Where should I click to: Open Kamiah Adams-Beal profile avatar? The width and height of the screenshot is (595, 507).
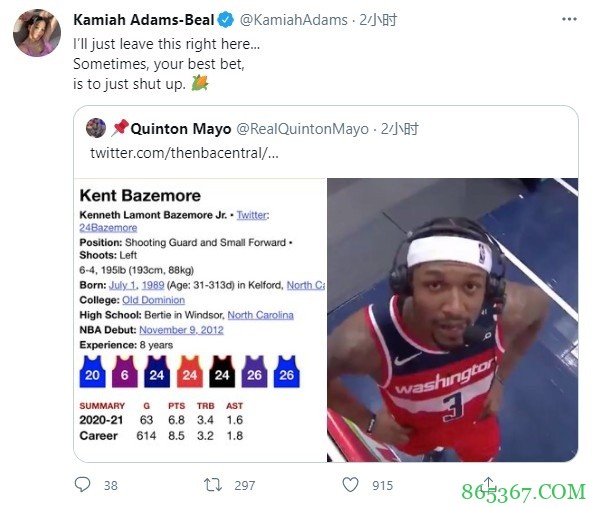tap(37, 33)
